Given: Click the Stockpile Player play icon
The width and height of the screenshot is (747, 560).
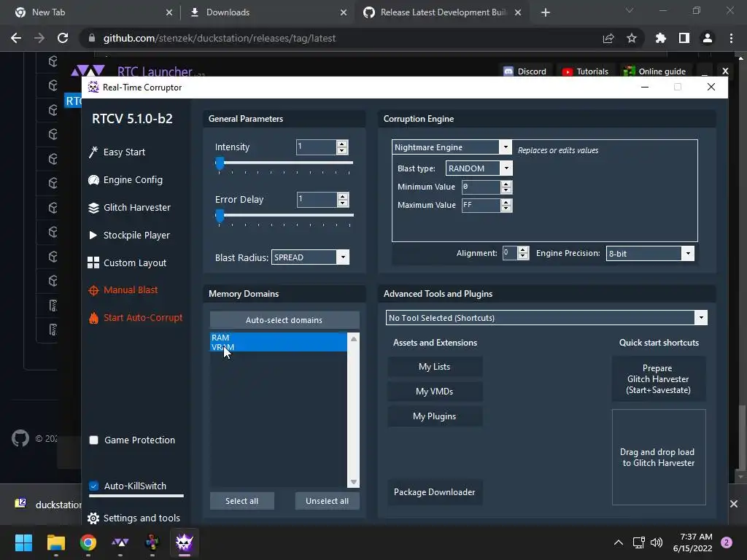Looking at the screenshot, I should 93,236.
